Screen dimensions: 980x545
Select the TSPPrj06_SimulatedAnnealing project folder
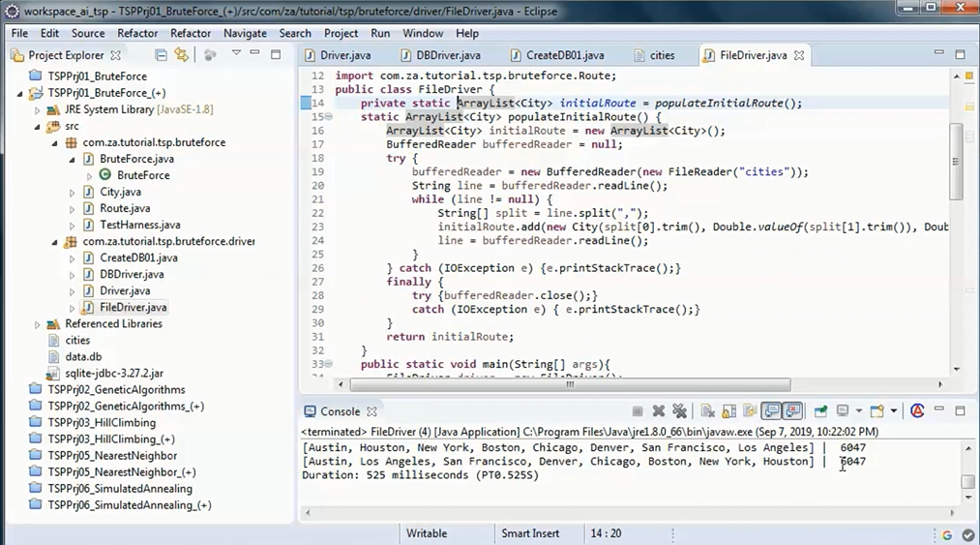(112, 489)
